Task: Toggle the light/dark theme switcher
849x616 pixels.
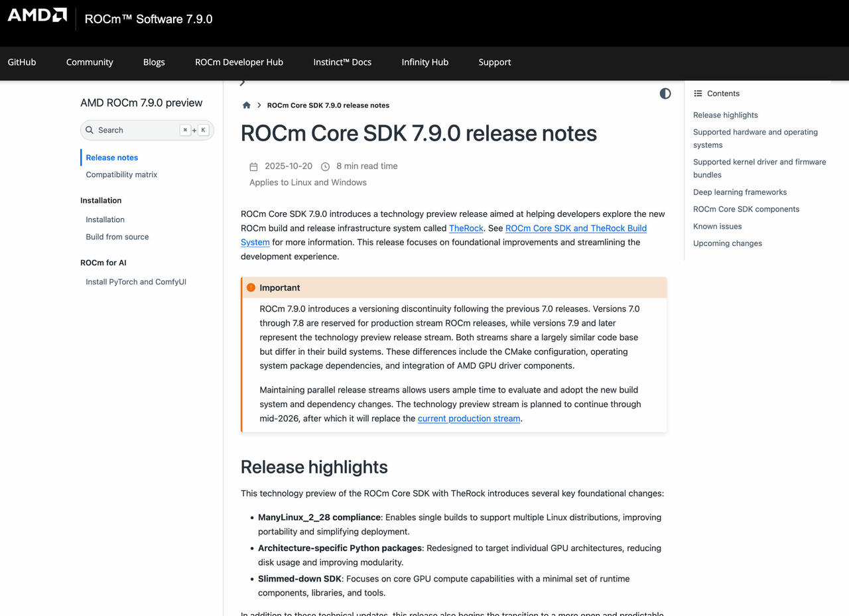Action: [665, 93]
